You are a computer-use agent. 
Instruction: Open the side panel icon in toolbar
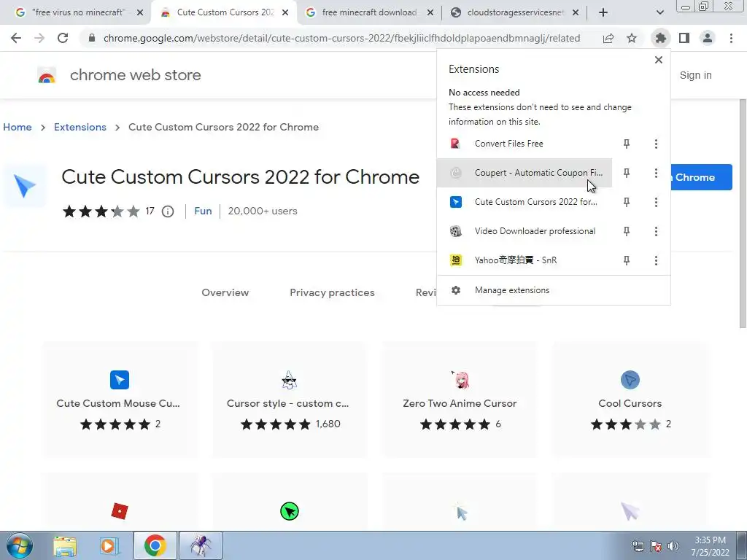coord(684,38)
